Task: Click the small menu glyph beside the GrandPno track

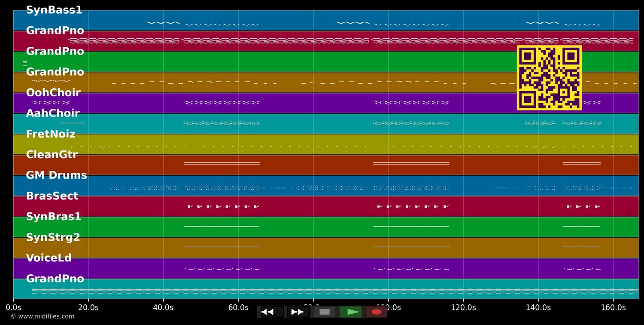Action: click(x=25, y=63)
